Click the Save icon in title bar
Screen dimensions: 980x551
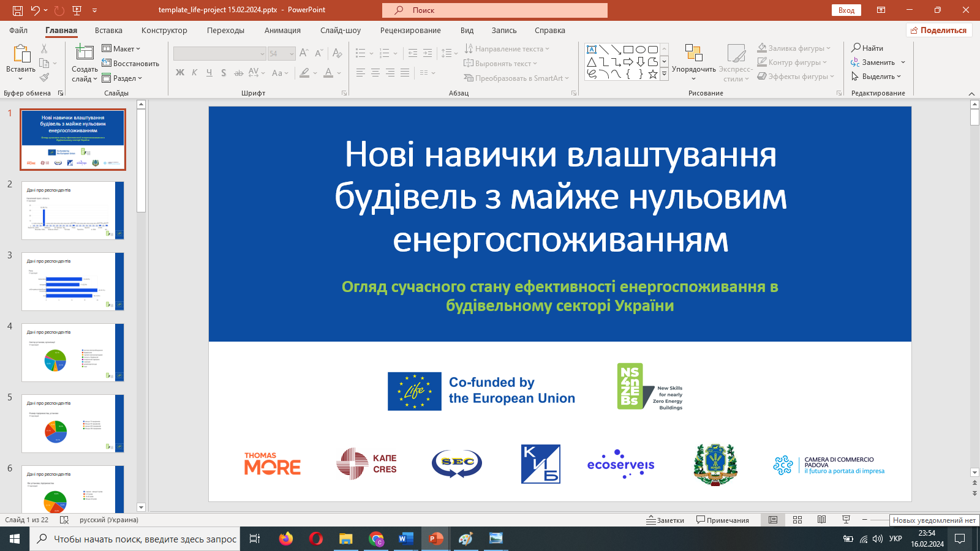coord(18,10)
